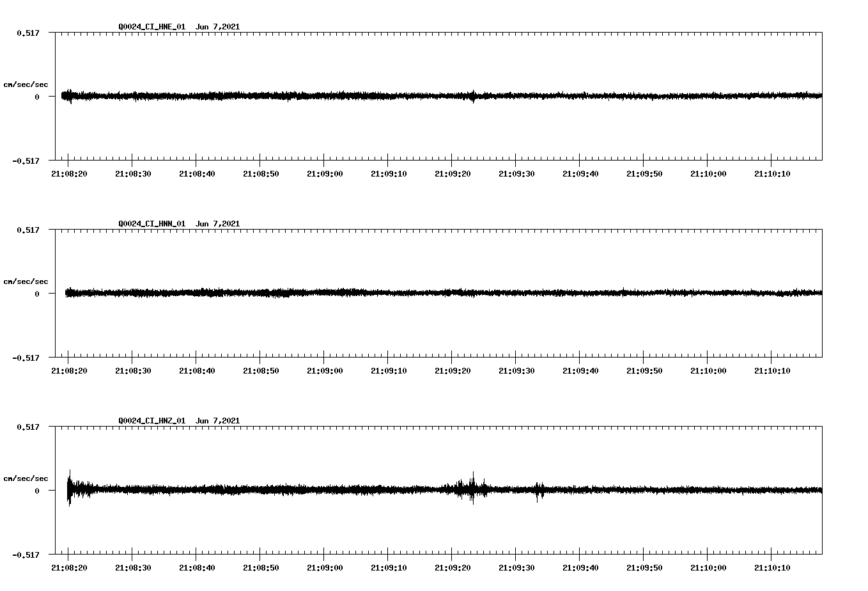The width and height of the screenshot is (868, 591).
Task: Click 21:09:00 label on HNN plot axis
Action: (x=325, y=371)
